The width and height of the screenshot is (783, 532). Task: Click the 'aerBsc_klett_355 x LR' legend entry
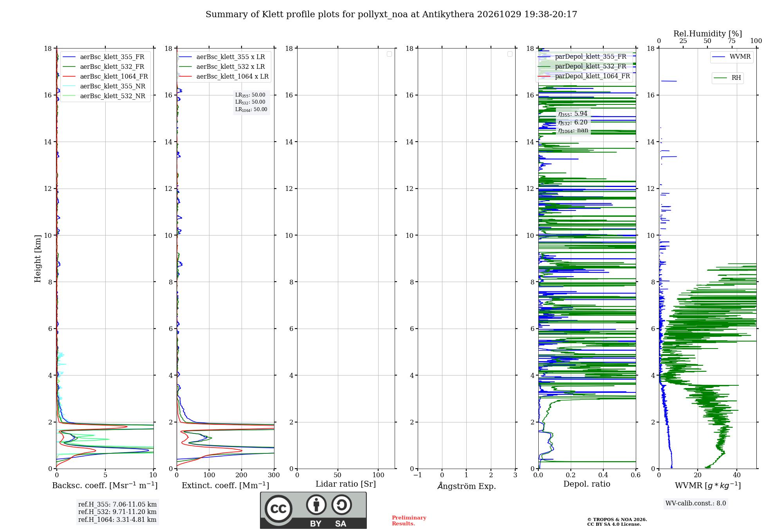point(222,57)
